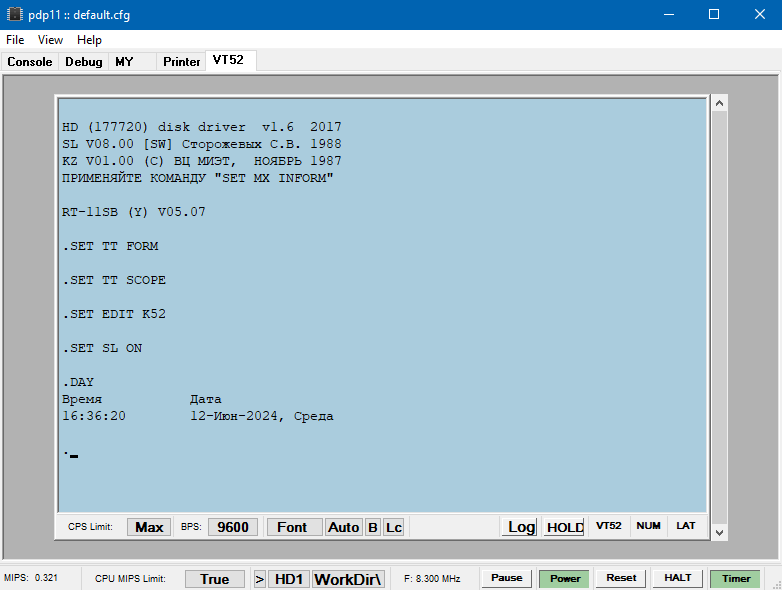This screenshot has width=782, height=590.
Task: Open the View menu
Action: point(50,40)
